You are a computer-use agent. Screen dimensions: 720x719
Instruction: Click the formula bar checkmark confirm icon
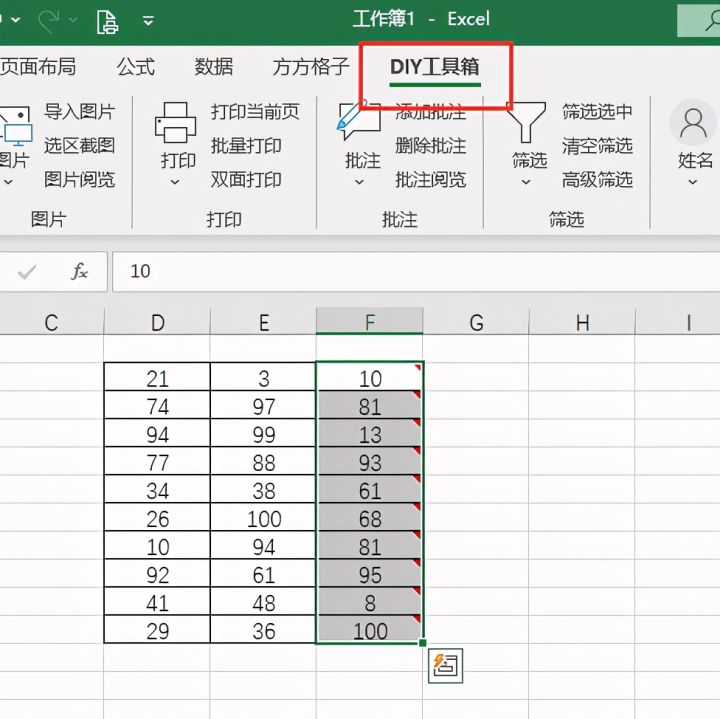pyautogui.click(x=27, y=272)
